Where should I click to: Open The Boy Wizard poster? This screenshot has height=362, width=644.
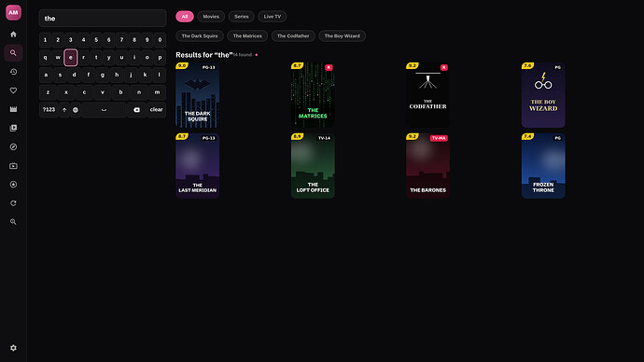pyautogui.click(x=543, y=95)
